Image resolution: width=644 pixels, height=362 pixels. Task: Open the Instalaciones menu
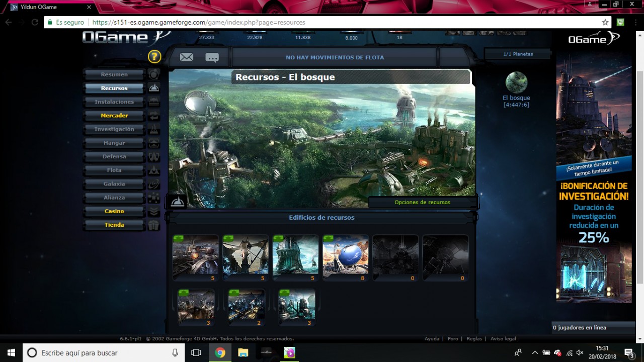coord(114,102)
